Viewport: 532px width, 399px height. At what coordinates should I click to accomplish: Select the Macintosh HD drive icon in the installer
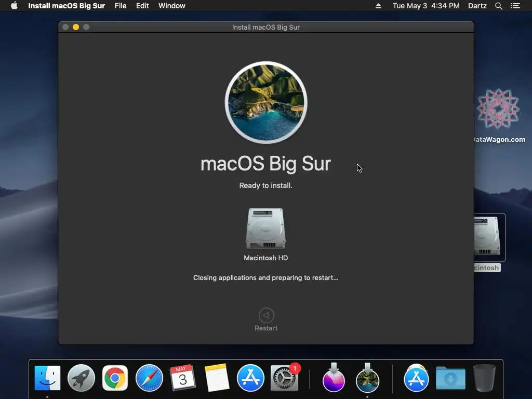[x=265, y=229]
